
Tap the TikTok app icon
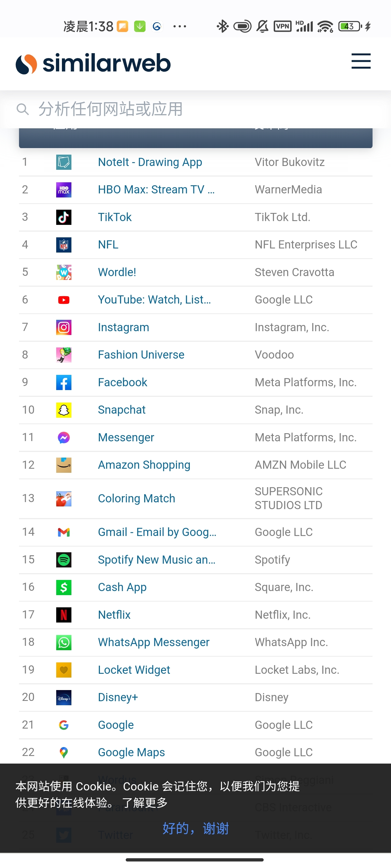tap(64, 217)
